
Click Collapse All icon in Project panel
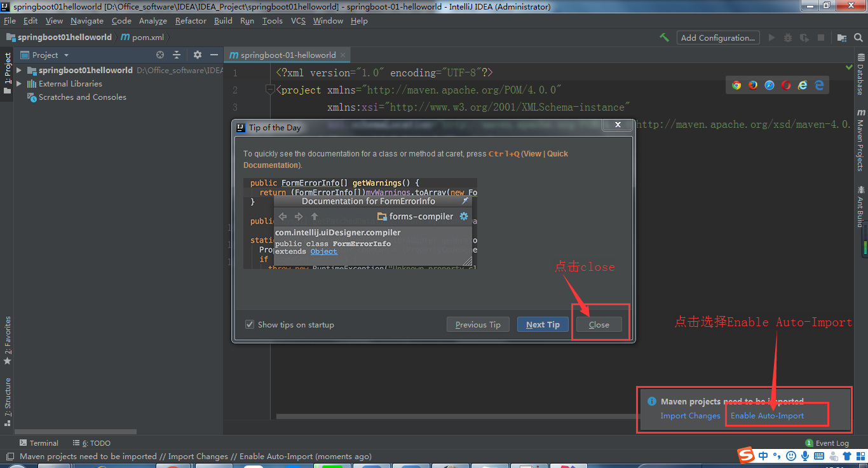point(177,55)
